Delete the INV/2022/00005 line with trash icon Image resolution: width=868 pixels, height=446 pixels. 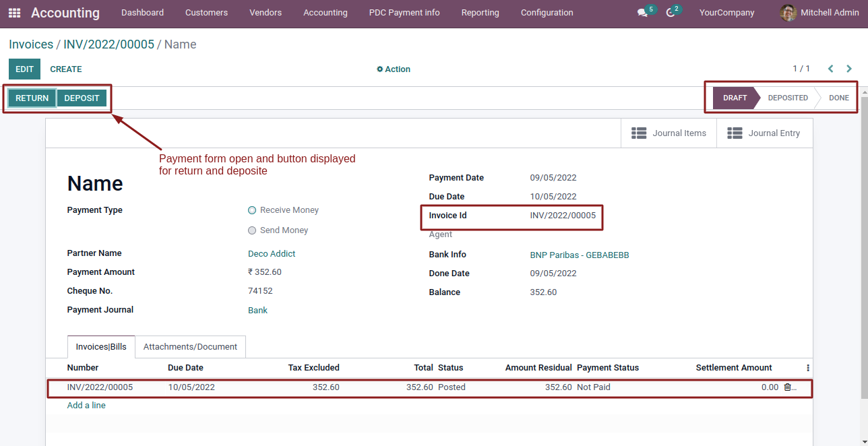tap(787, 387)
